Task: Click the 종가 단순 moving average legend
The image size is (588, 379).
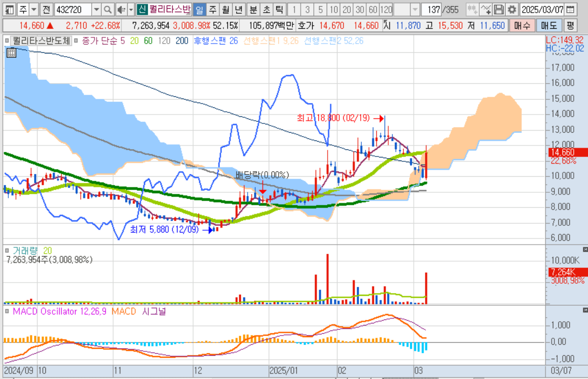Action: coord(99,41)
